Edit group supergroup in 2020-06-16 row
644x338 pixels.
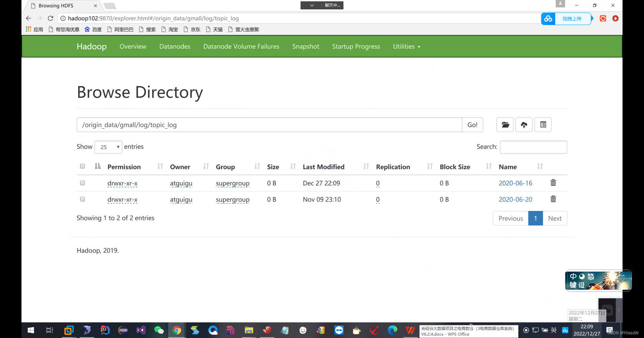[232, 183]
